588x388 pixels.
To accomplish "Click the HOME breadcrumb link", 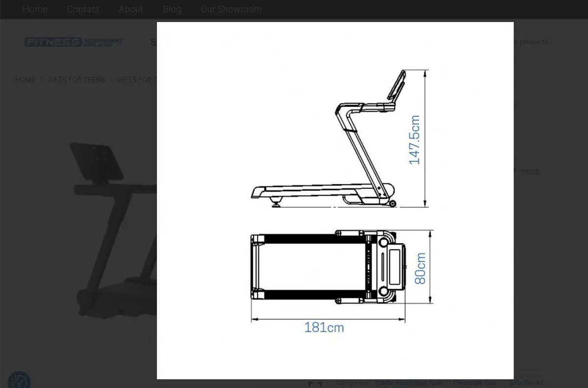I will (25, 79).
